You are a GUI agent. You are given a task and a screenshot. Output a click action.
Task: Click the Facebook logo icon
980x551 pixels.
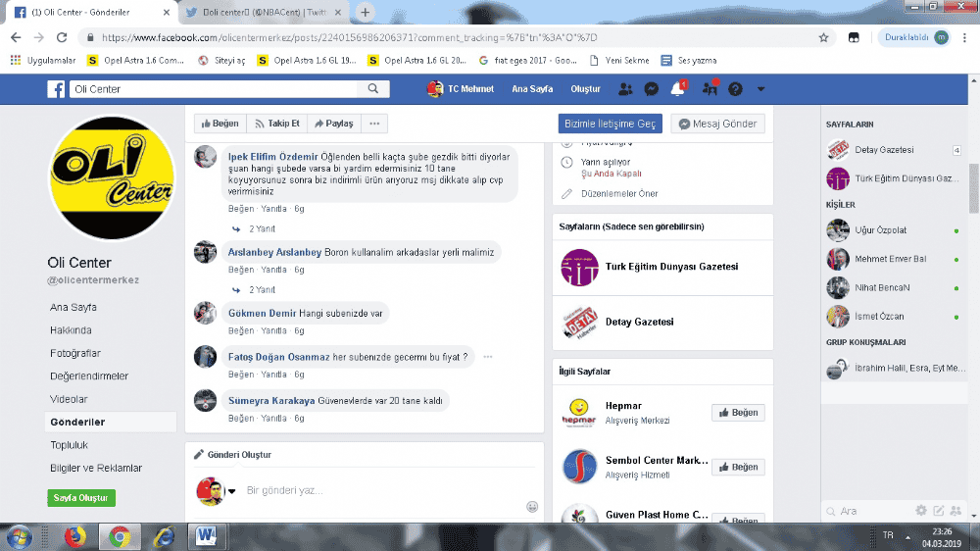coord(56,89)
